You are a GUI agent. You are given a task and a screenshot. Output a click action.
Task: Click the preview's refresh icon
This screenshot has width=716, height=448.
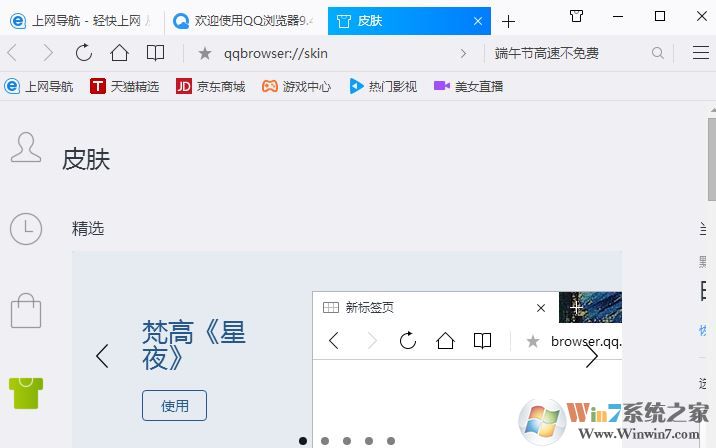(407, 341)
